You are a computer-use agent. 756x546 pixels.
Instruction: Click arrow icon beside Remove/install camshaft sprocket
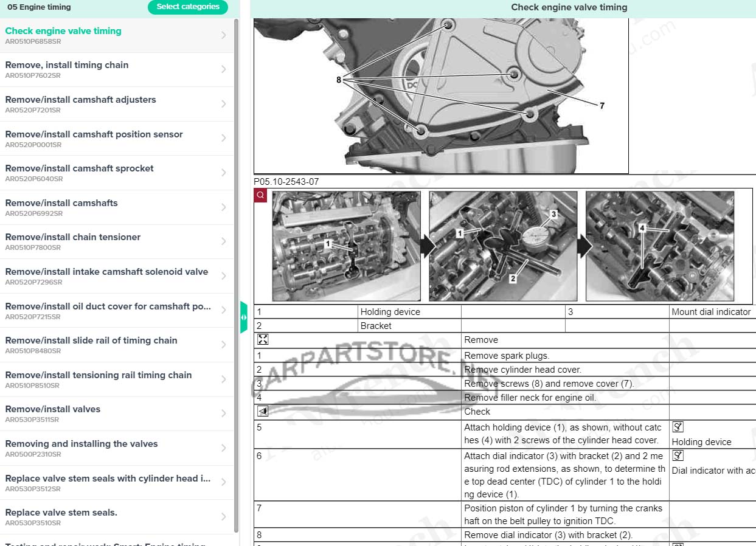[x=224, y=173]
